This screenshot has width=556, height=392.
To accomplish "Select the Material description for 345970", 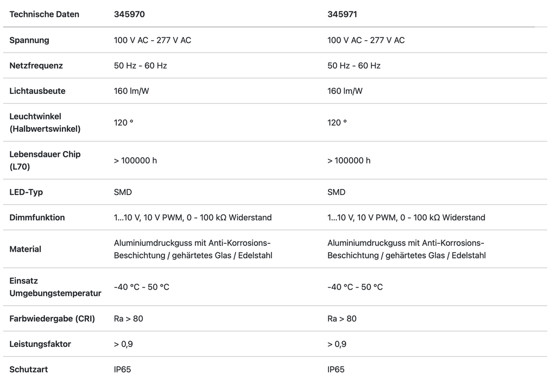I will 193,249.
